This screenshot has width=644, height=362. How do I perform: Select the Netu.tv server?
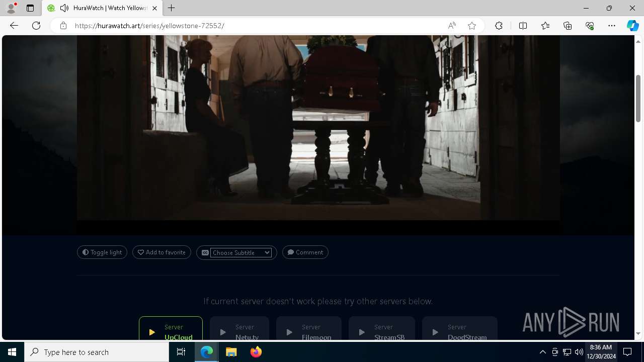[239, 328]
